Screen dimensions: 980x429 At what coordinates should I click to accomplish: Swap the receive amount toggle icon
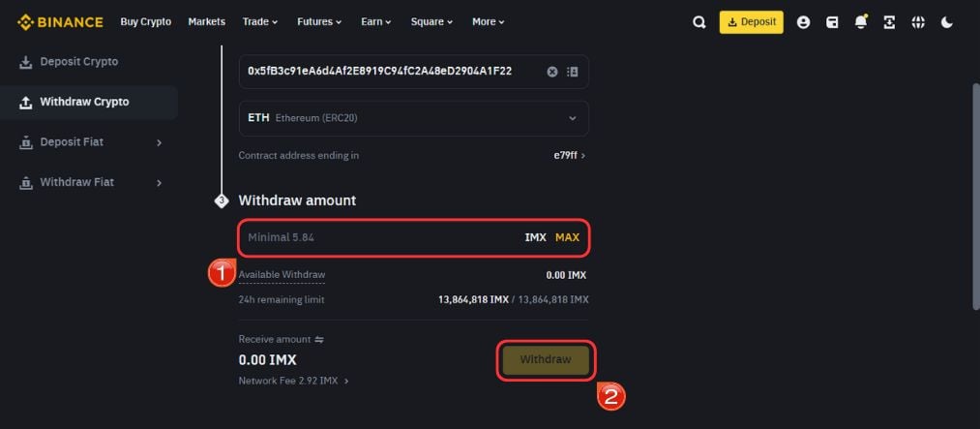point(319,339)
